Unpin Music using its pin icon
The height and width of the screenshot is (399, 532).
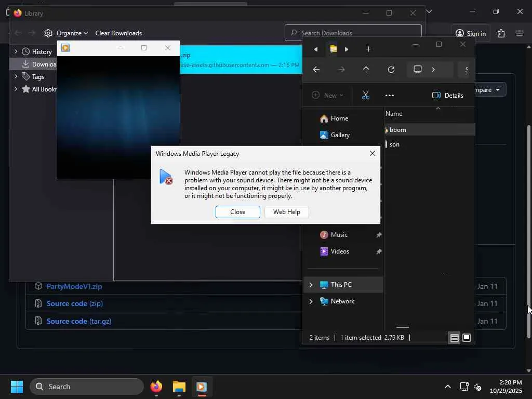(x=379, y=235)
